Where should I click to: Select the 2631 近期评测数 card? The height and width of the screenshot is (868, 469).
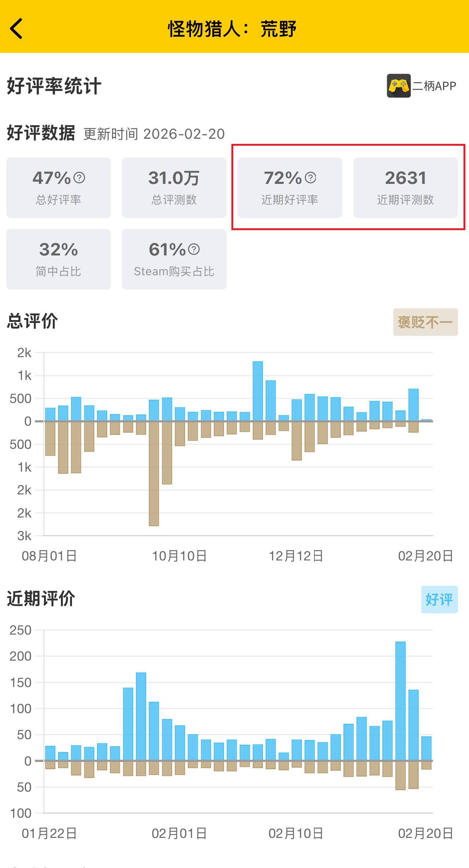[405, 188]
